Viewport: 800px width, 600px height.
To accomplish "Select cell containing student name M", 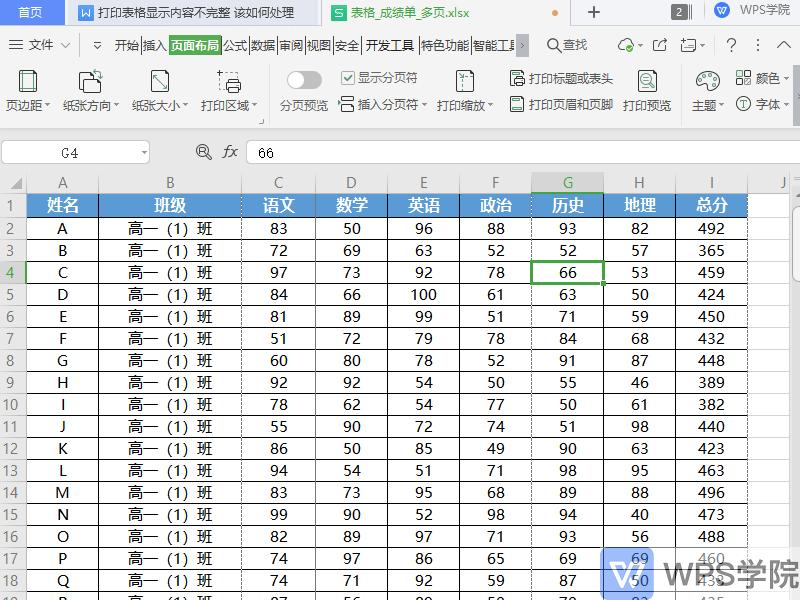I will pyautogui.click(x=62, y=492).
